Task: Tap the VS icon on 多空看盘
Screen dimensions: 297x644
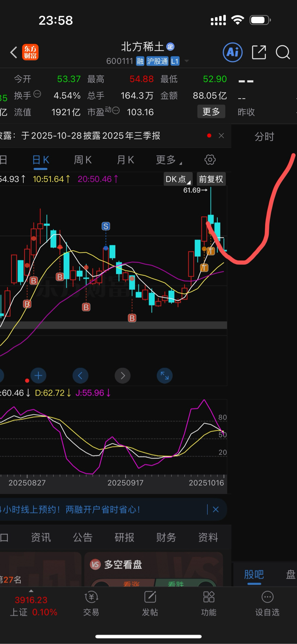Action: pyautogui.click(x=95, y=565)
